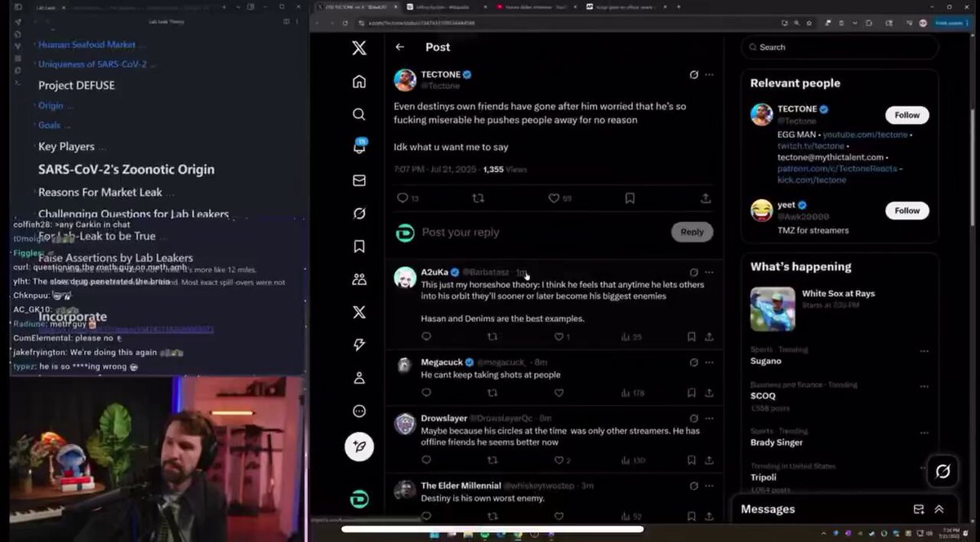Image resolution: width=980 pixels, height=542 pixels.
Task: Open Communities people icon in sidebar
Action: pos(359,279)
